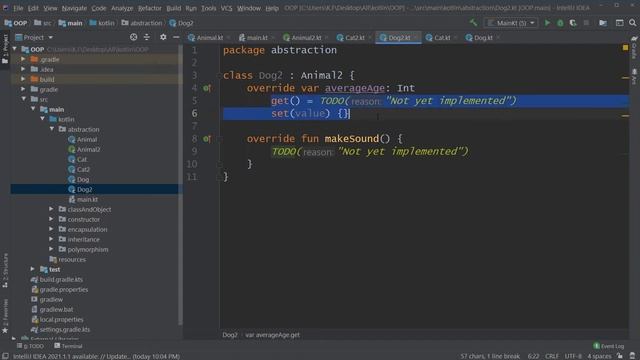Expand the build folder
This screenshot has width=640, height=360.
[x=23, y=79]
